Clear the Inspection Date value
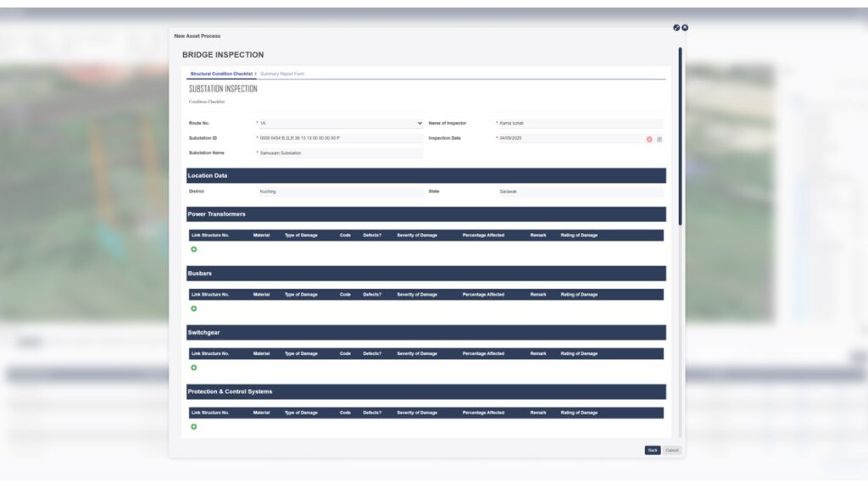This screenshot has width=868, height=488. pyautogui.click(x=649, y=139)
